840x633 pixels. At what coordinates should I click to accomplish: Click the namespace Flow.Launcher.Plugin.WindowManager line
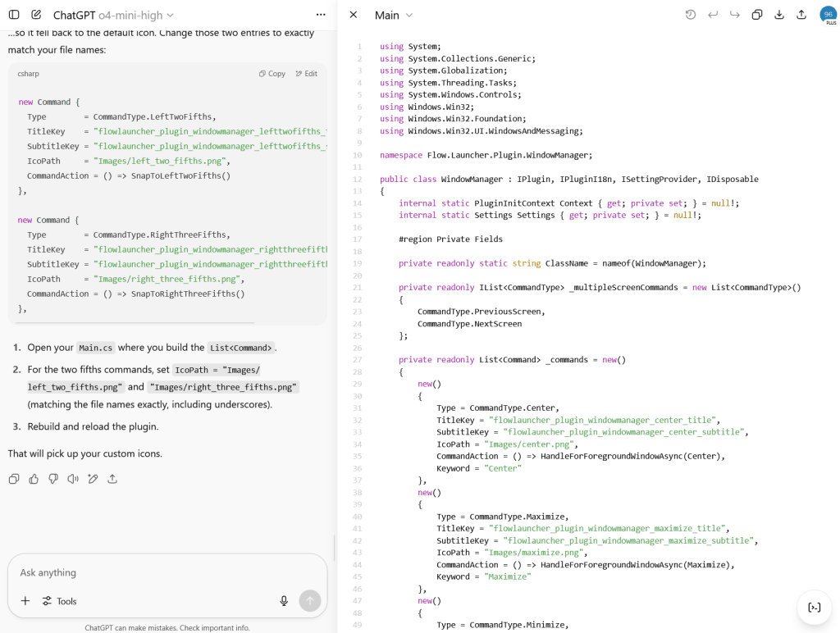point(486,155)
